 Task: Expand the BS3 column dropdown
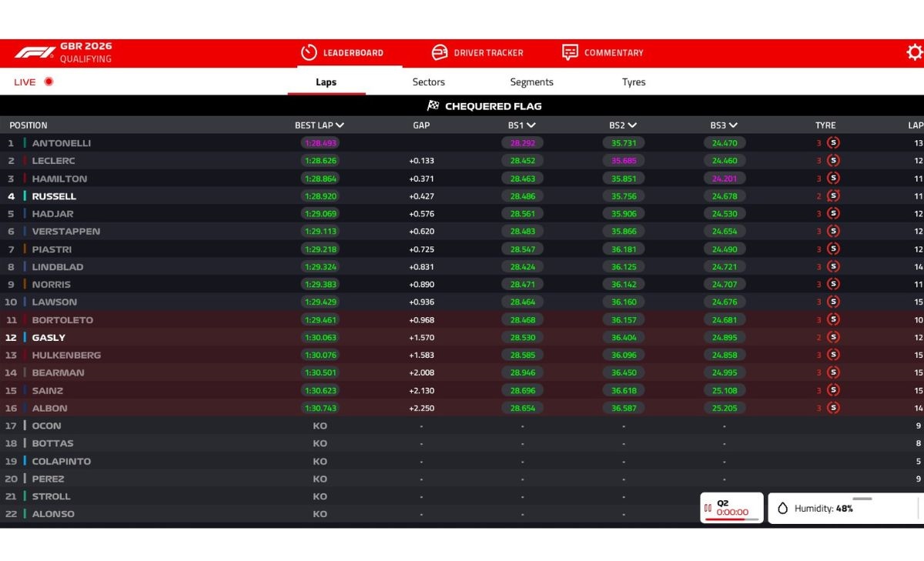(733, 125)
